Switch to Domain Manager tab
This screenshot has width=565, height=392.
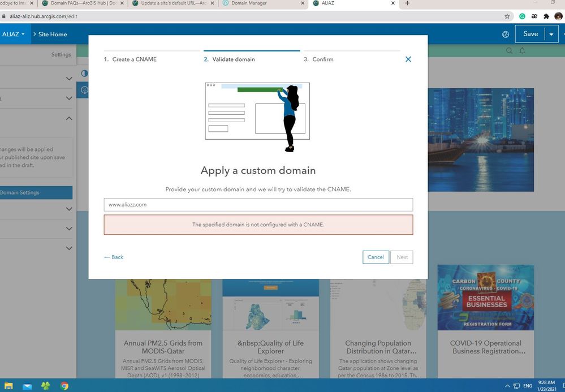(262, 3)
